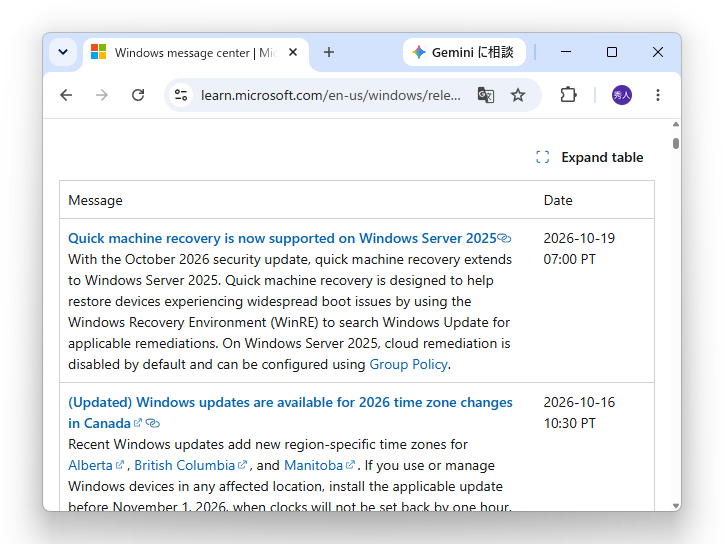Open the Group Policy link
Screen dimensions: 725x544
[x=408, y=364]
